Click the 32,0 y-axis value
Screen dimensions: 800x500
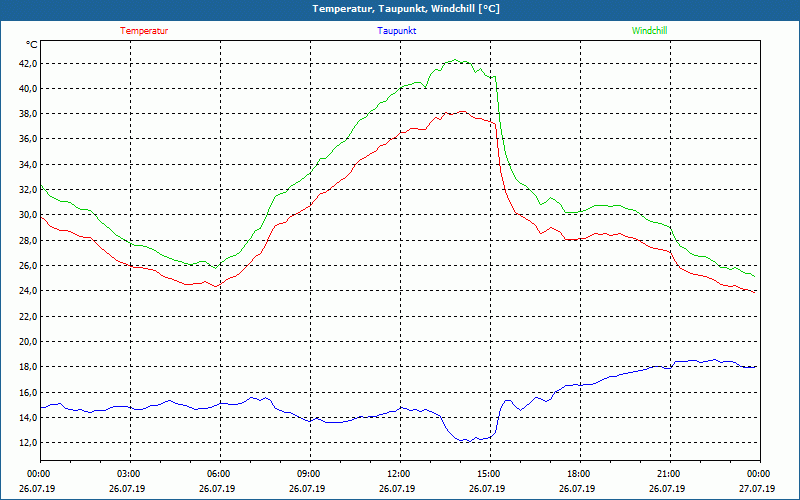click(x=28, y=189)
